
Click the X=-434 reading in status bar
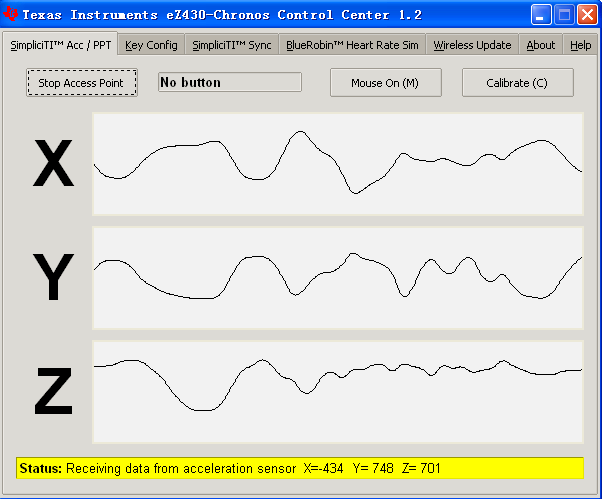point(323,468)
